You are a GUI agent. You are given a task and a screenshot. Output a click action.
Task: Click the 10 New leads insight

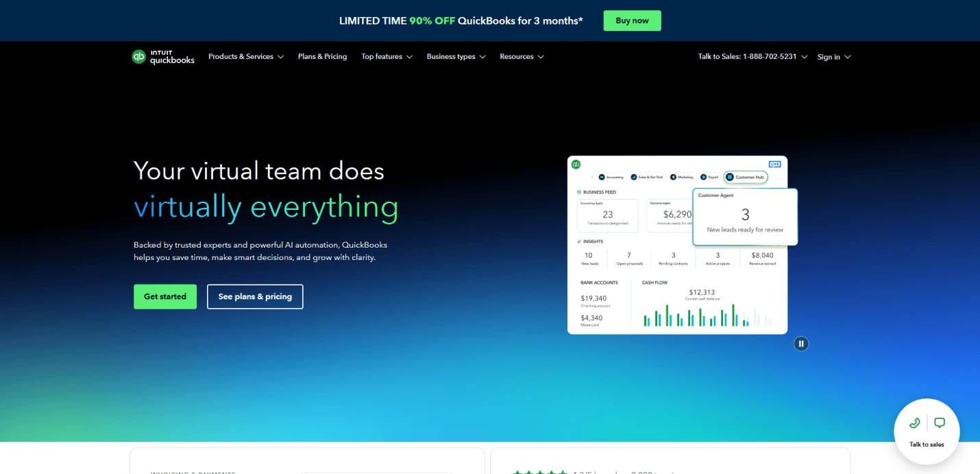coord(589,259)
